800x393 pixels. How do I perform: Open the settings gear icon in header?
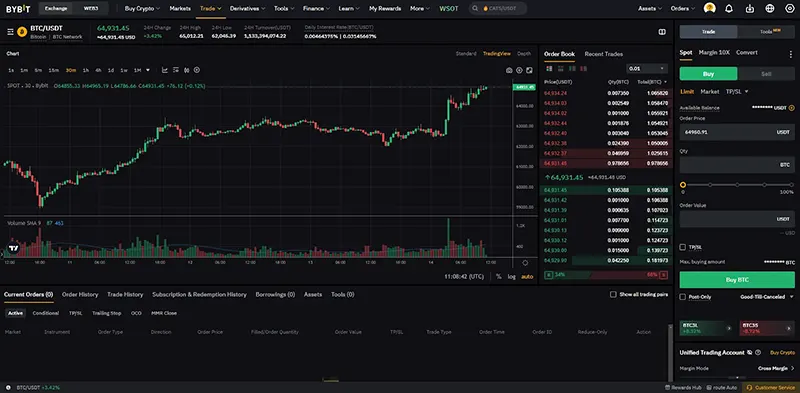point(790,9)
